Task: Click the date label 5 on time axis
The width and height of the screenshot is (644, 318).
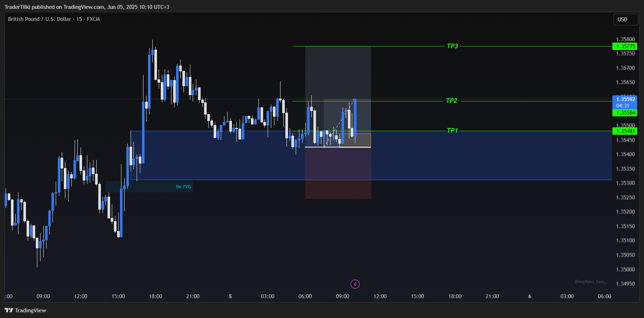Action: coord(230,296)
